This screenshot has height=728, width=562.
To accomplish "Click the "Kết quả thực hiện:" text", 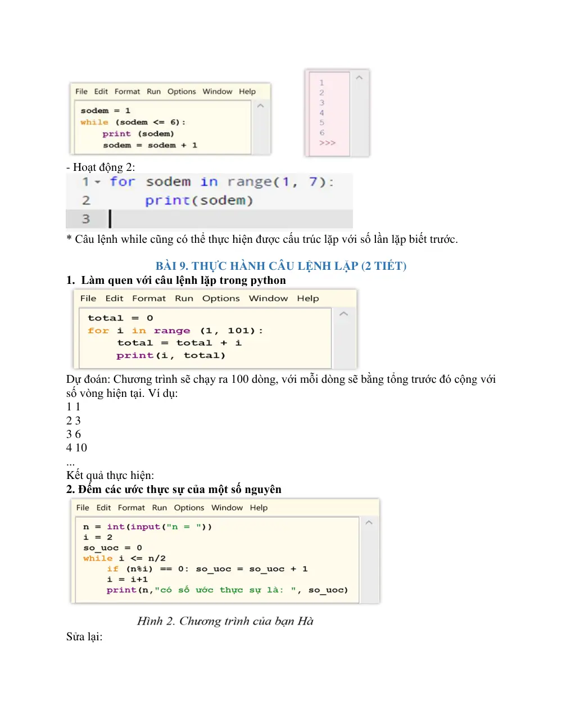I will pos(110,476).
